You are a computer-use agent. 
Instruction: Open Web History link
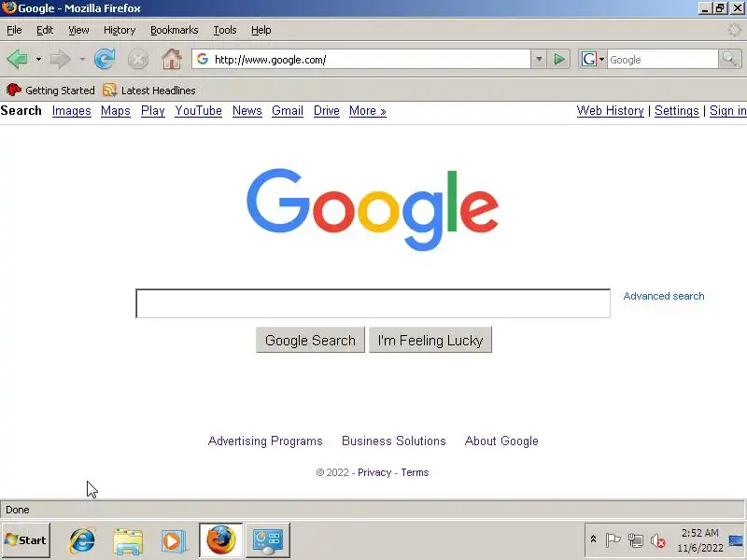(x=610, y=111)
